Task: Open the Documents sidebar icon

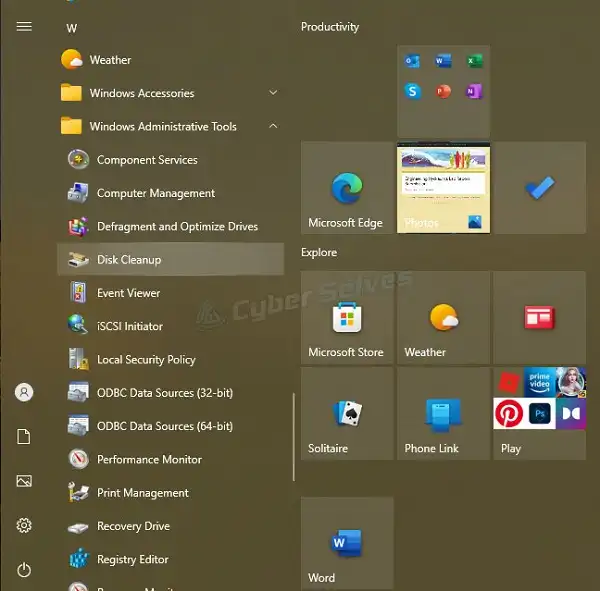Action: pyautogui.click(x=24, y=437)
